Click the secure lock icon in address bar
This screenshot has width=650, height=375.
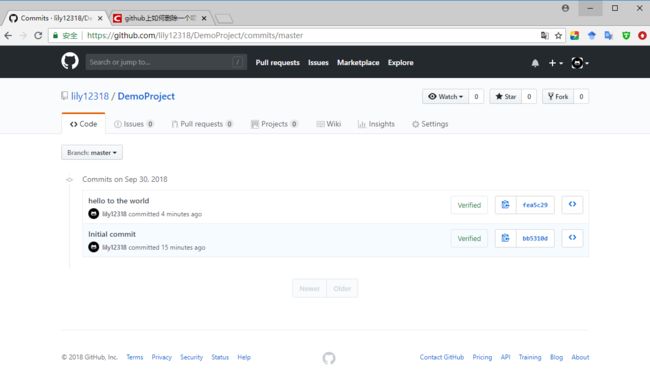55,36
